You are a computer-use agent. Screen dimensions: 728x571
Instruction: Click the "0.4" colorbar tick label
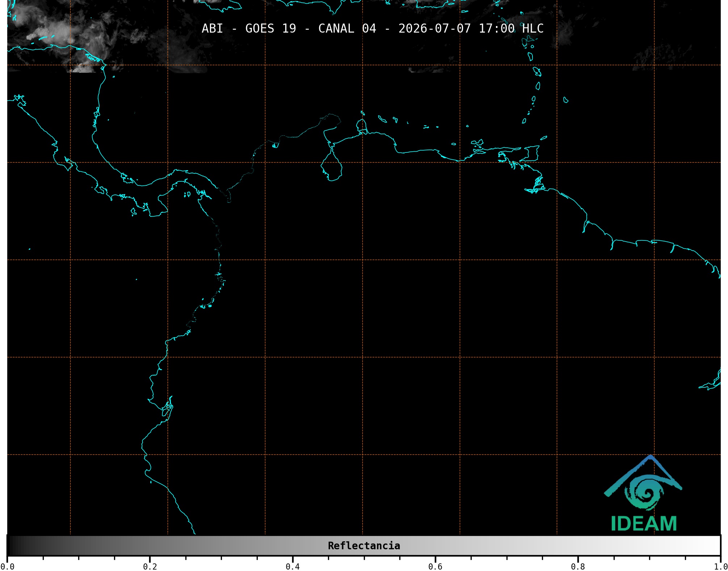coord(293,567)
